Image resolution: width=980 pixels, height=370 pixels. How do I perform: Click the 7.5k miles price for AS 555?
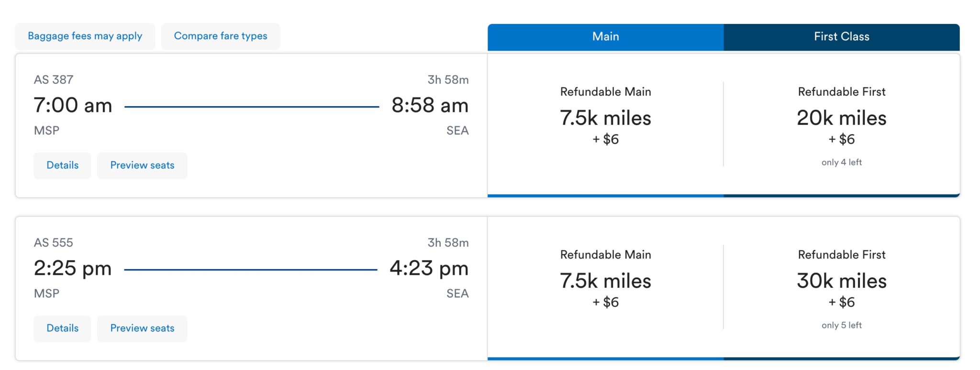point(605,282)
